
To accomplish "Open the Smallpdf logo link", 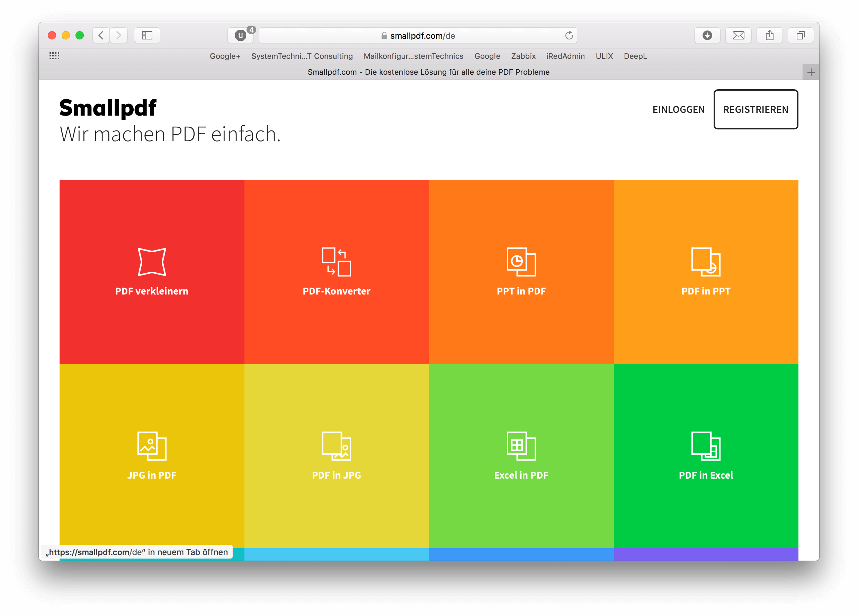I will click(x=108, y=108).
